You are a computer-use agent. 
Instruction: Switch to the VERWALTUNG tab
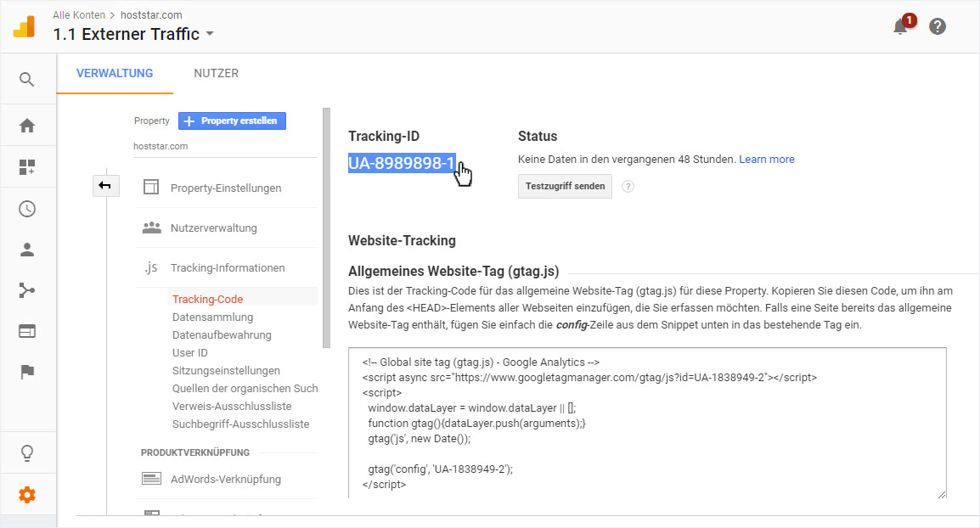point(115,73)
